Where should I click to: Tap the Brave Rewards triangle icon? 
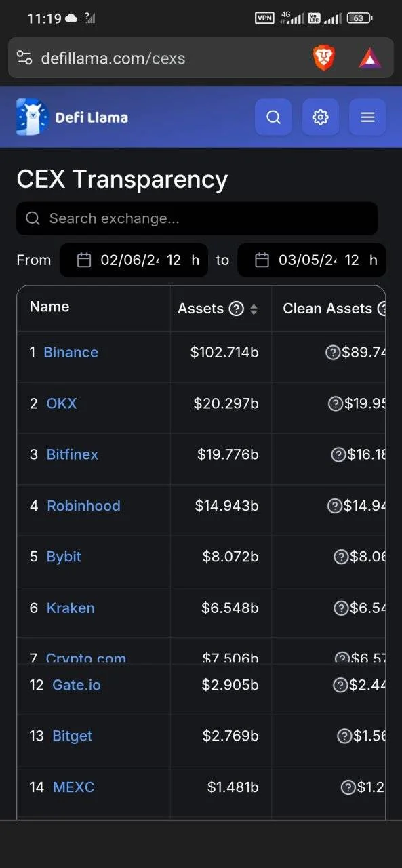click(x=370, y=58)
